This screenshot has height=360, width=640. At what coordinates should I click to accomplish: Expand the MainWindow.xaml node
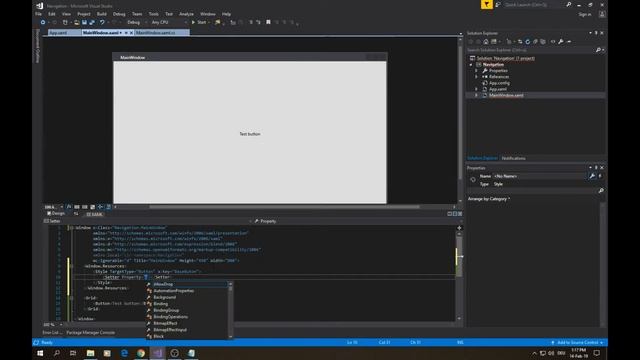(x=476, y=95)
